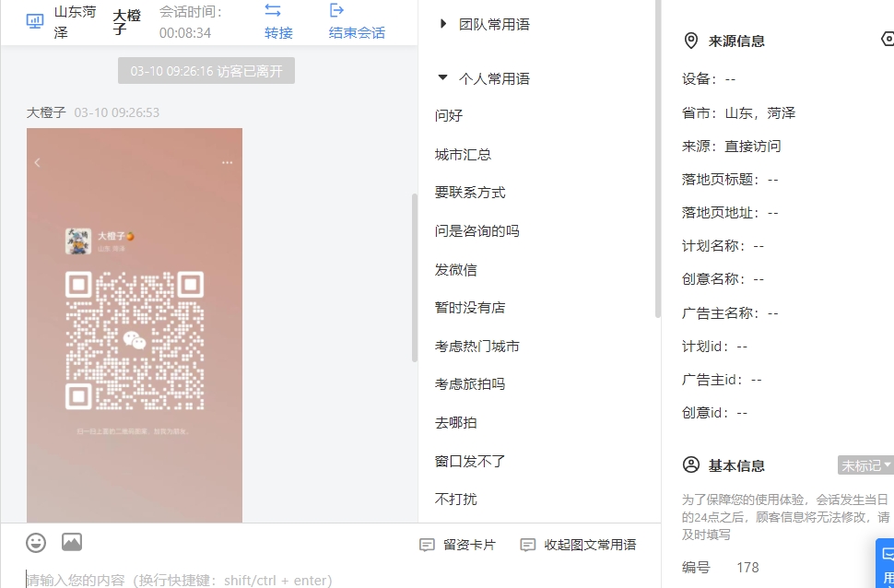This screenshot has height=588, width=894.
Task: Click the 结束会话 exit icon
Action: tap(337, 10)
